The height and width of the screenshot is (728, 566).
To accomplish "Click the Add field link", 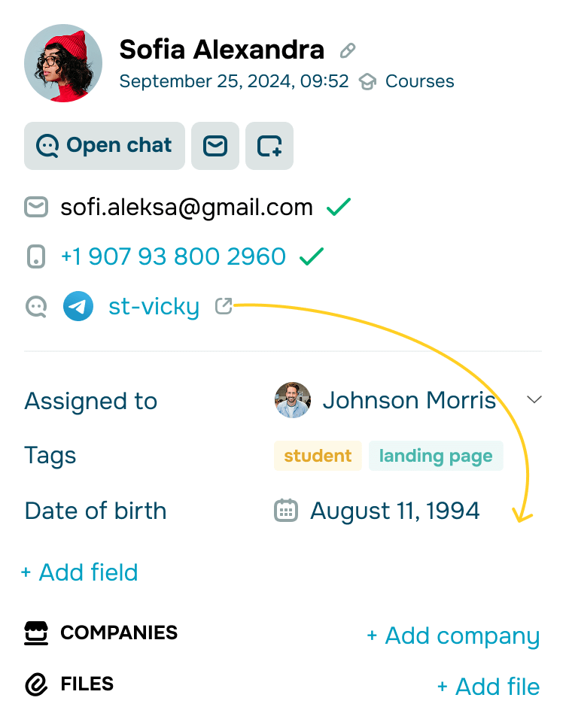I will 80,572.
